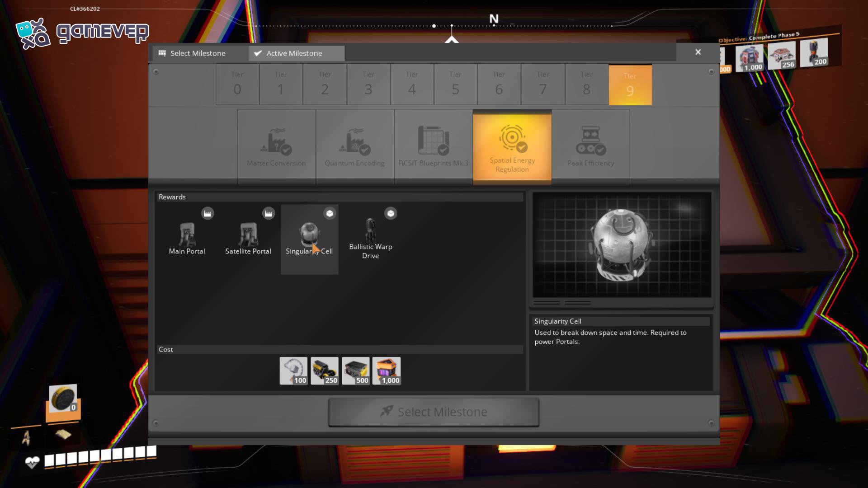Select the Main Portal reward

coord(187,239)
